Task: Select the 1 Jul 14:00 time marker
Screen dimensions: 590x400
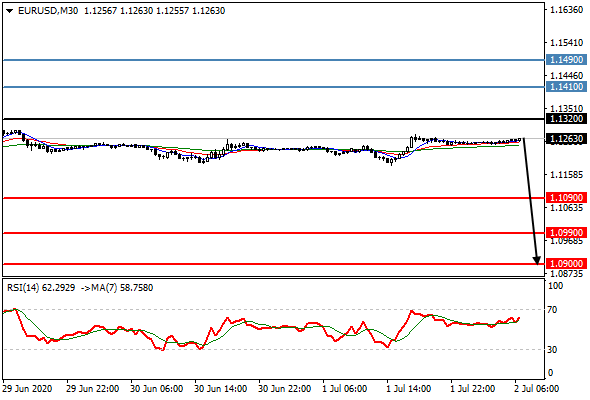Action: click(x=409, y=388)
